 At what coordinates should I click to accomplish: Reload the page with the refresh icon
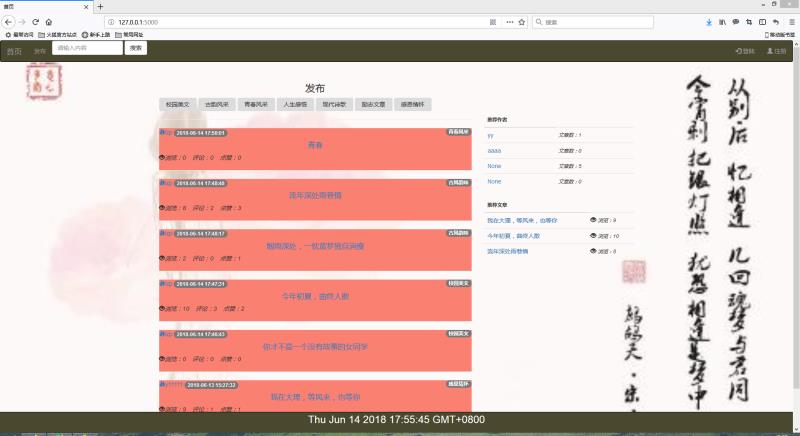coord(35,22)
